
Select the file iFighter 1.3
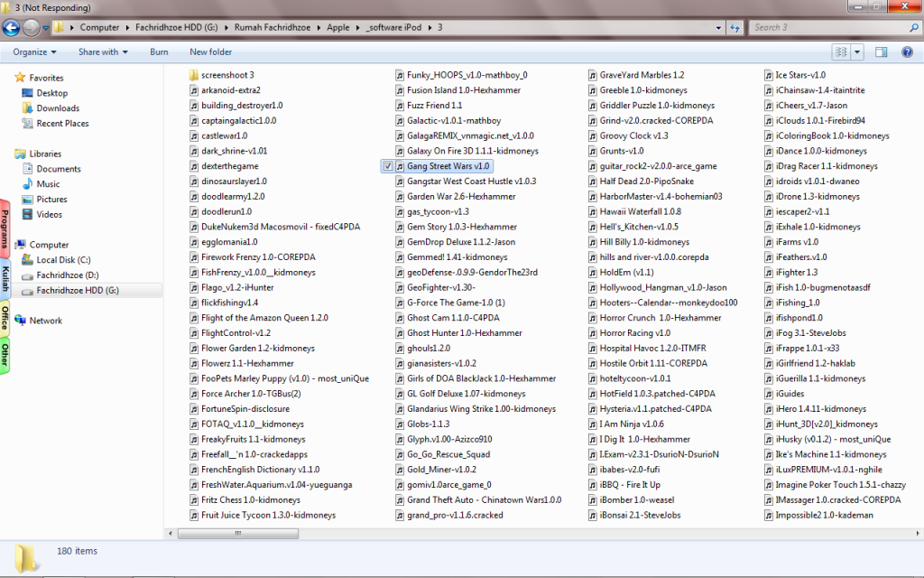click(x=797, y=272)
